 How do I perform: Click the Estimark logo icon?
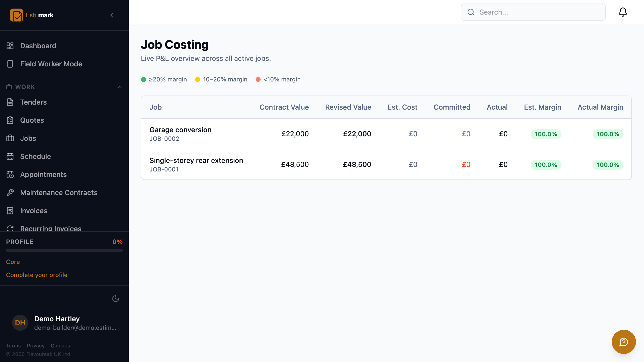(16, 15)
